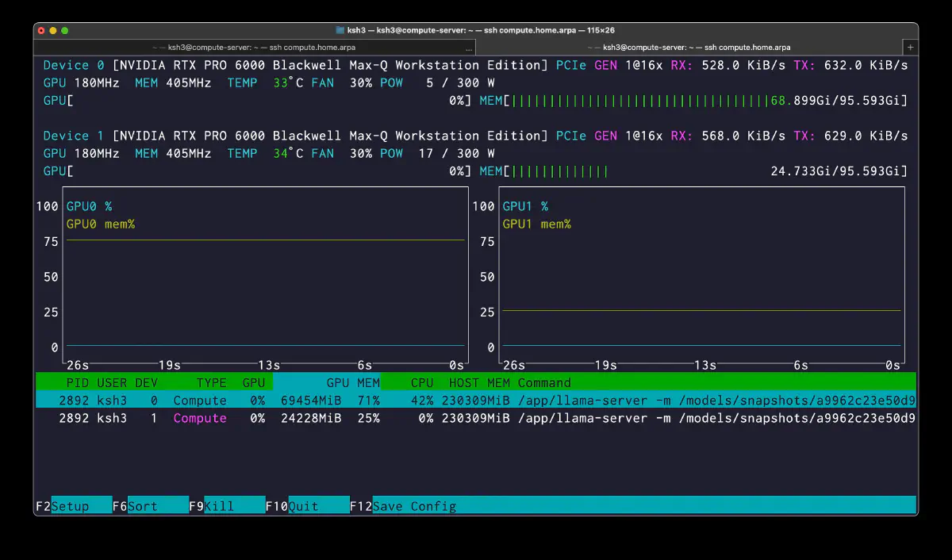
Task: Click the Device 1 NVIDIA RTX PRO 6000 name
Action: 330,136
